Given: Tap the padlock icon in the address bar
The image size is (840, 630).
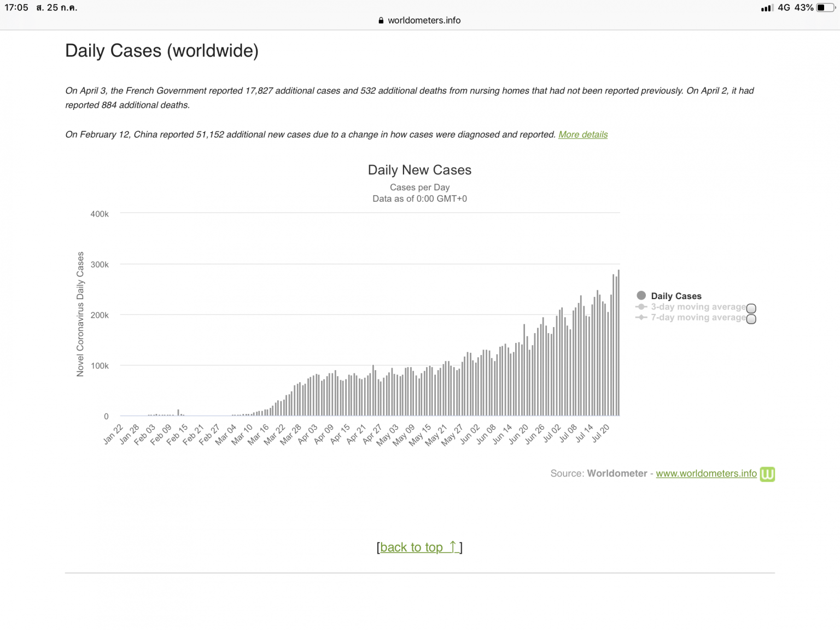Looking at the screenshot, I should (381, 20).
